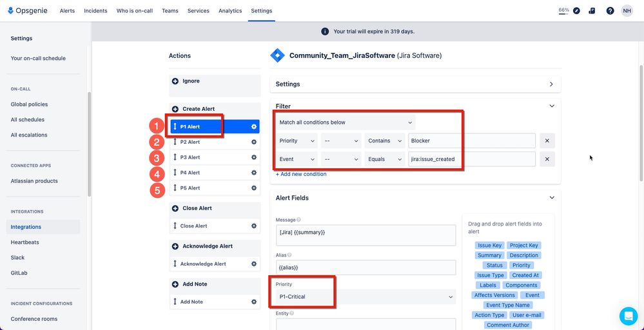
Task: Open the compass icon in top bar
Action: [576, 11]
